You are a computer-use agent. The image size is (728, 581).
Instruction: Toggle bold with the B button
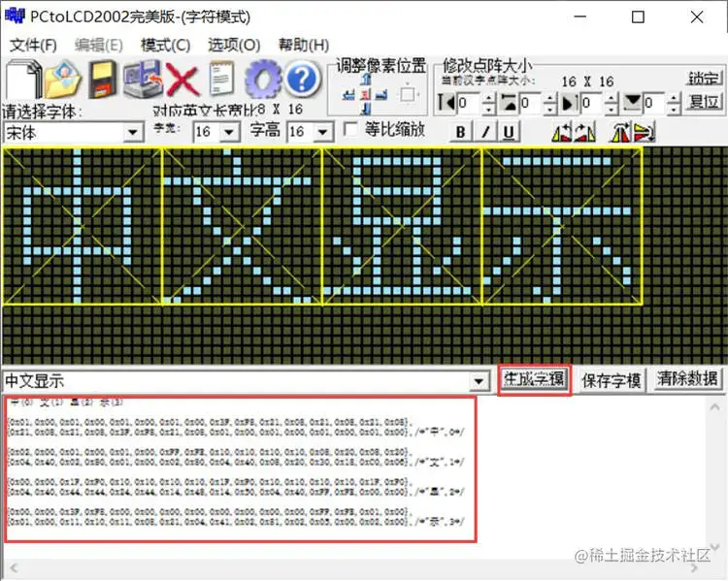[x=460, y=132]
